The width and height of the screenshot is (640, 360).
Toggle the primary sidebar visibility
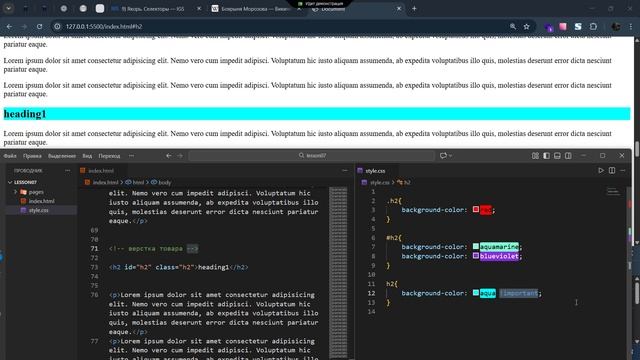coord(546,156)
